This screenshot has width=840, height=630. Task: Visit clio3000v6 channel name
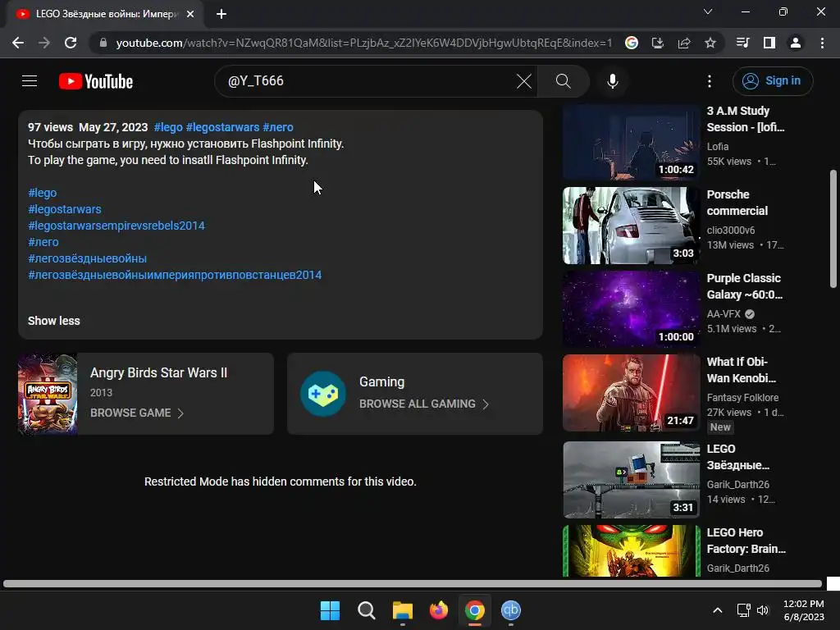731,231
